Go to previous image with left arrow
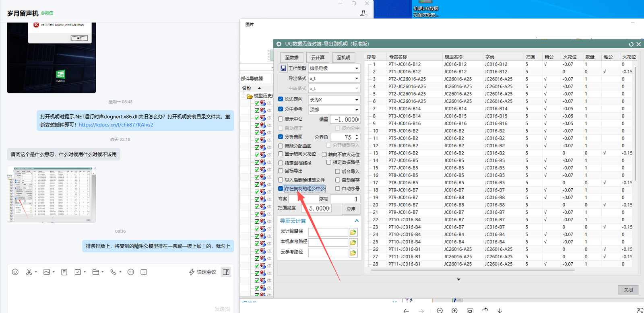This screenshot has height=313, width=644. coord(406,311)
